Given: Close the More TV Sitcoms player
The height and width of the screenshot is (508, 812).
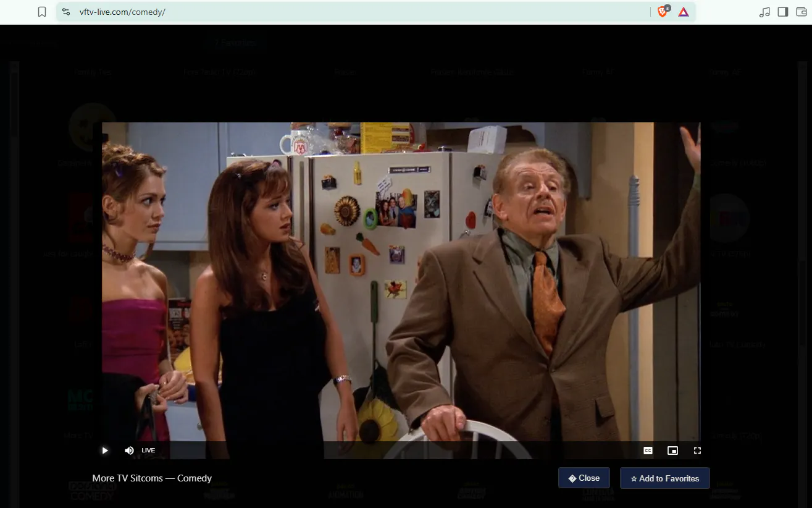Looking at the screenshot, I should [584, 478].
